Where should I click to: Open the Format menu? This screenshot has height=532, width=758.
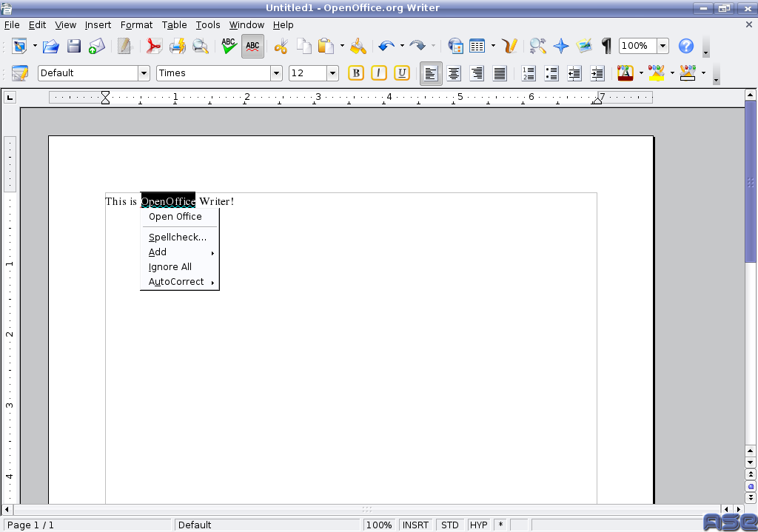pyautogui.click(x=136, y=24)
